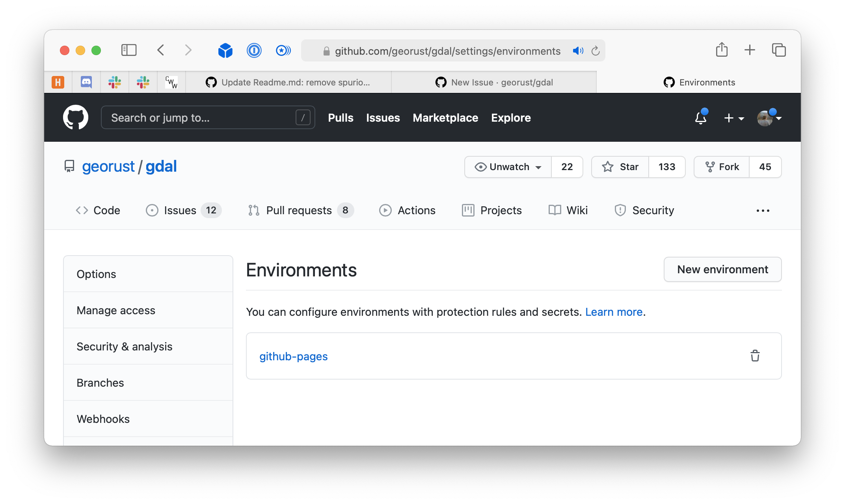This screenshot has width=845, height=504.
Task: Open the Marketplace menu item
Action: [x=445, y=117]
